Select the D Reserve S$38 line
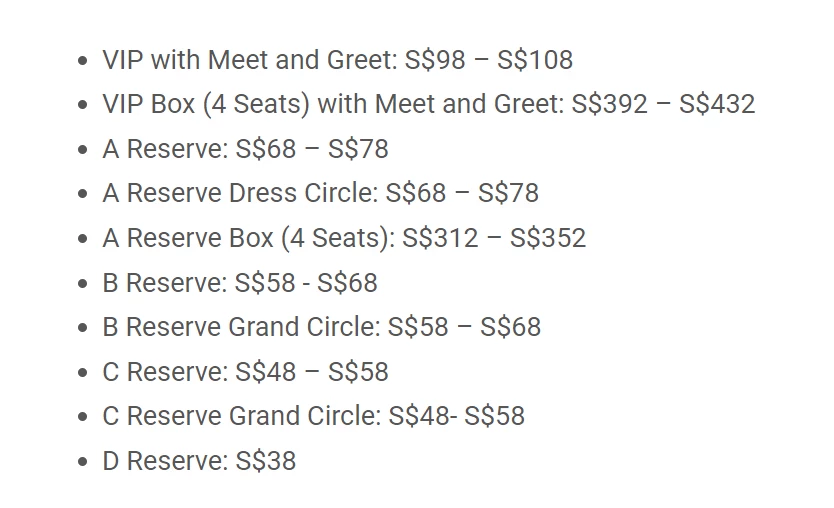 (x=199, y=461)
